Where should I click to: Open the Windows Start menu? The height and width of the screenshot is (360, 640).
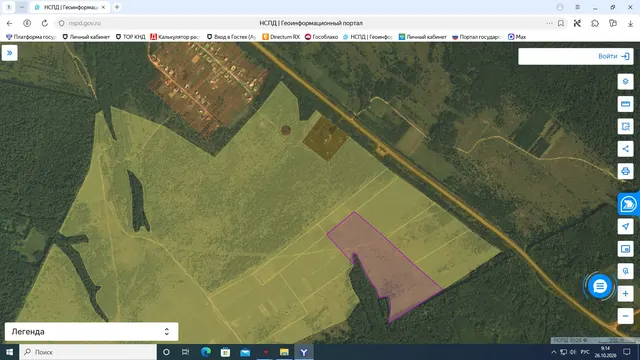(9, 352)
